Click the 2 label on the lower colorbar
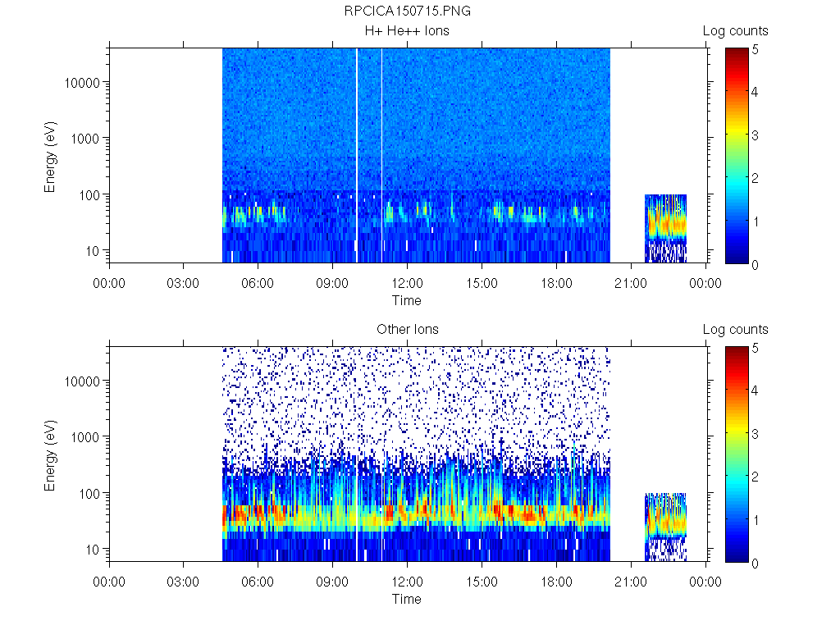The image size is (840, 630). tap(755, 477)
